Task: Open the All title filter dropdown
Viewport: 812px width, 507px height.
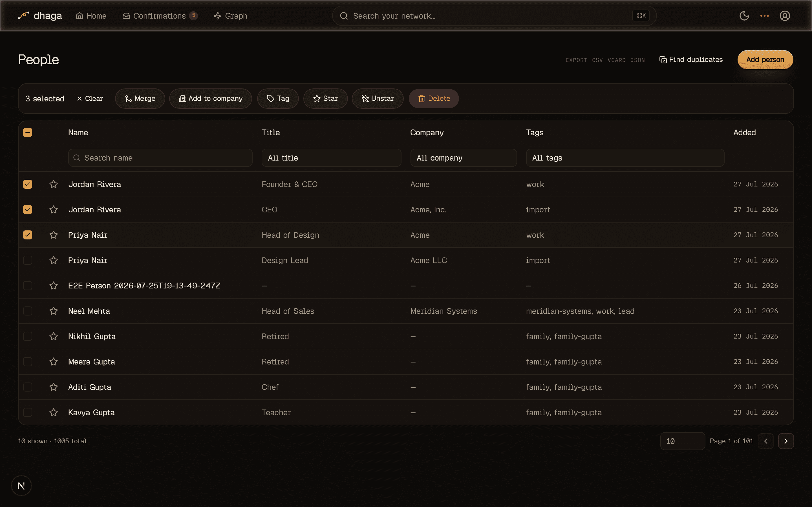Action: [x=331, y=158]
